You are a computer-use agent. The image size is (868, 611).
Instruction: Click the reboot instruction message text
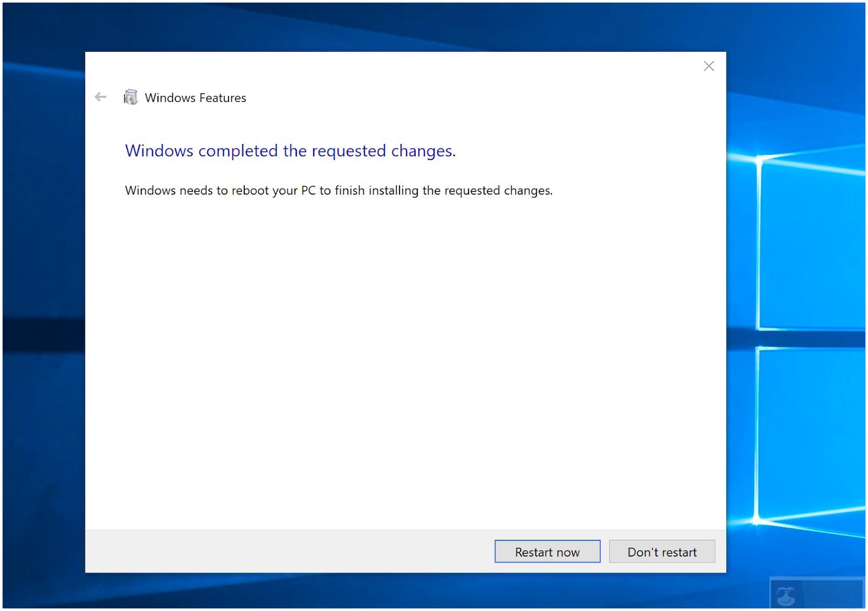[x=339, y=190]
